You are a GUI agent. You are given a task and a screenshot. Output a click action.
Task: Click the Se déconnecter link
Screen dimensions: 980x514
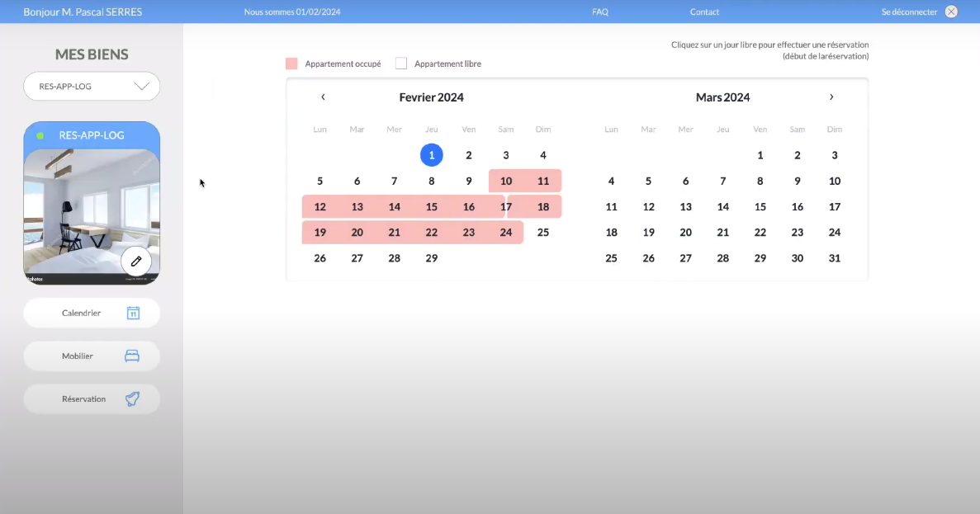[x=909, y=12]
